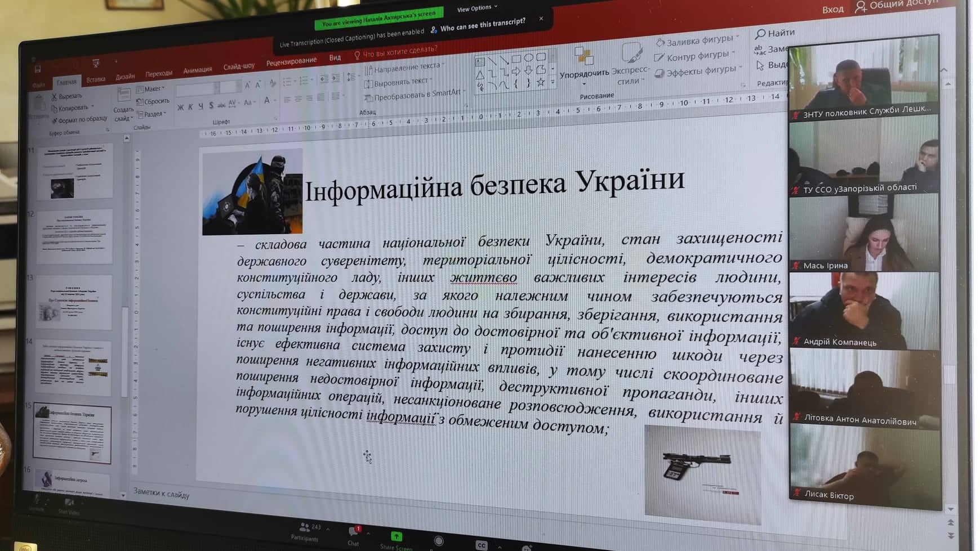Screen dimensions: 980x551
Task: Open Упорядочить arrange tool
Action: click(584, 61)
